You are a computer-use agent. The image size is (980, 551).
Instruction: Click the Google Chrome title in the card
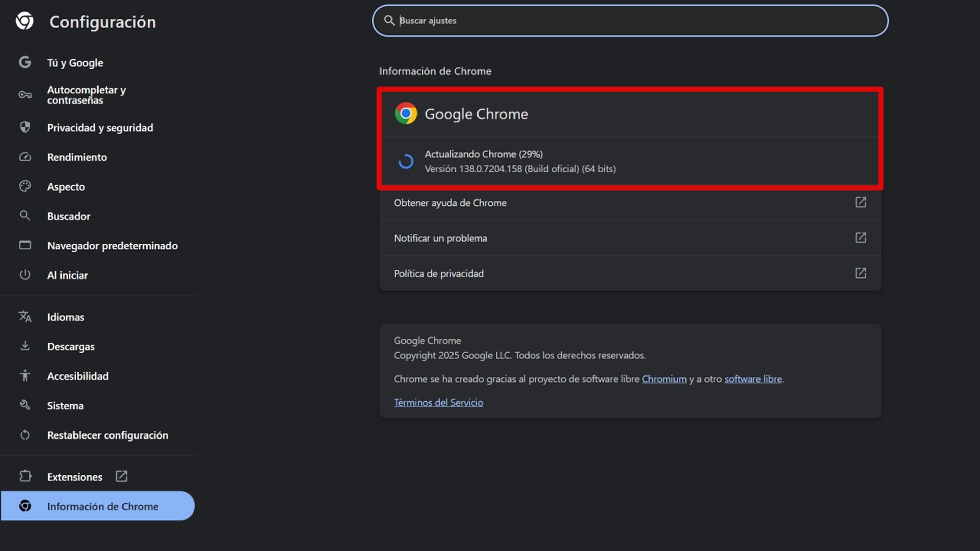pyautogui.click(x=476, y=114)
